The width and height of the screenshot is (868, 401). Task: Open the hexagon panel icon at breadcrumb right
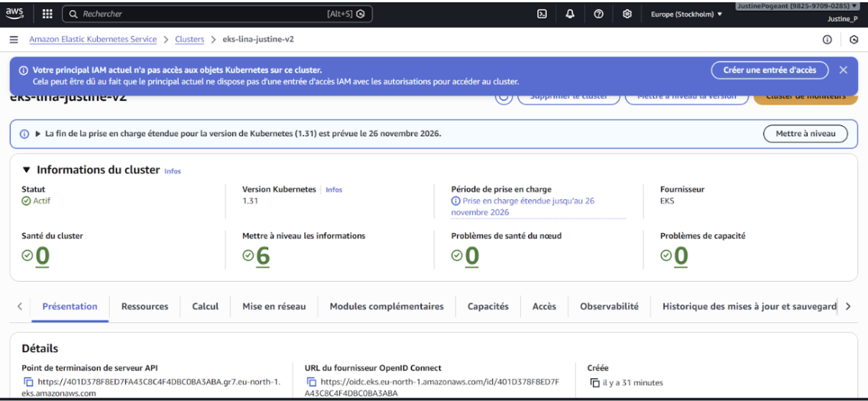[x=854, y=40]
